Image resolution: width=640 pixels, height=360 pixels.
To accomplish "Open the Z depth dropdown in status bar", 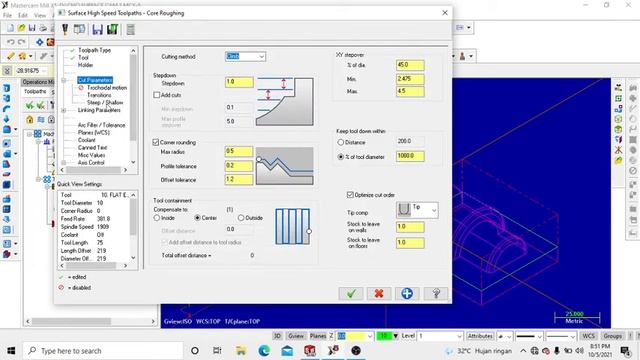I will tap(370, 336).
